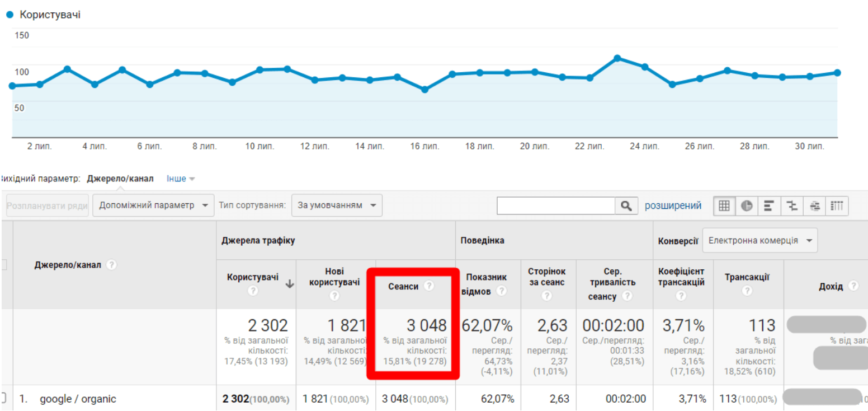Click the 3,71% summary transaction rate

click(683, 325)
